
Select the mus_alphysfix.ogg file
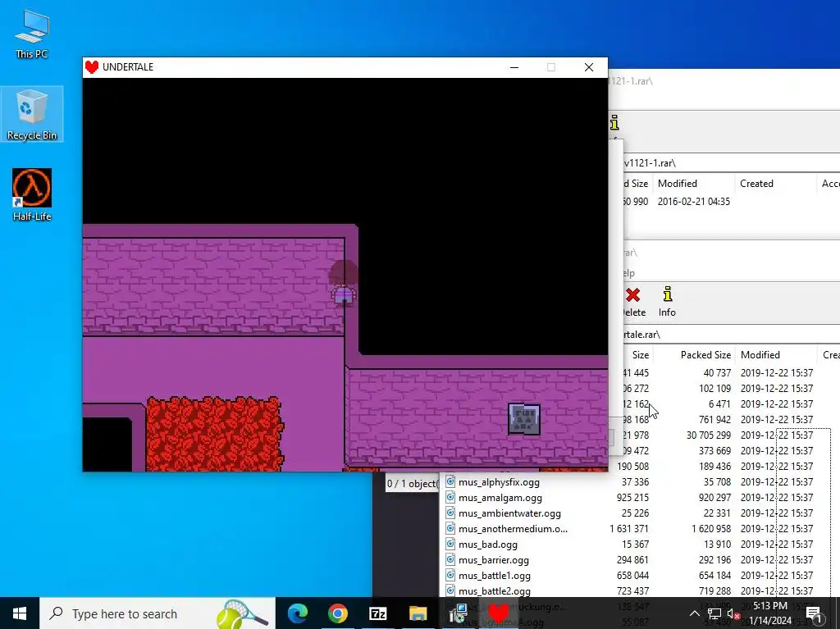coord(499,482)
